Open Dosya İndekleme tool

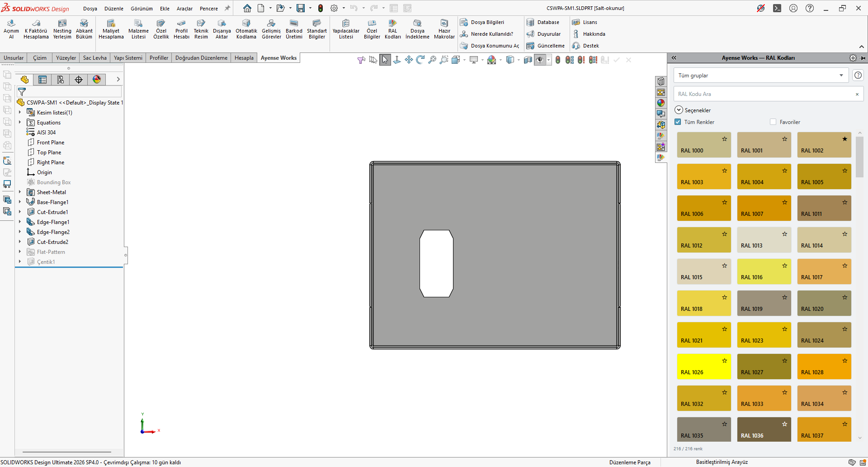point(417,29)
